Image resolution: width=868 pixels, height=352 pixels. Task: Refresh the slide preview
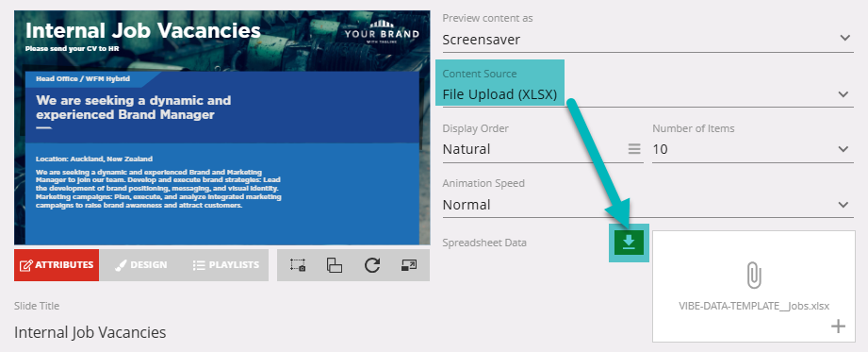(x=372, y=265)
